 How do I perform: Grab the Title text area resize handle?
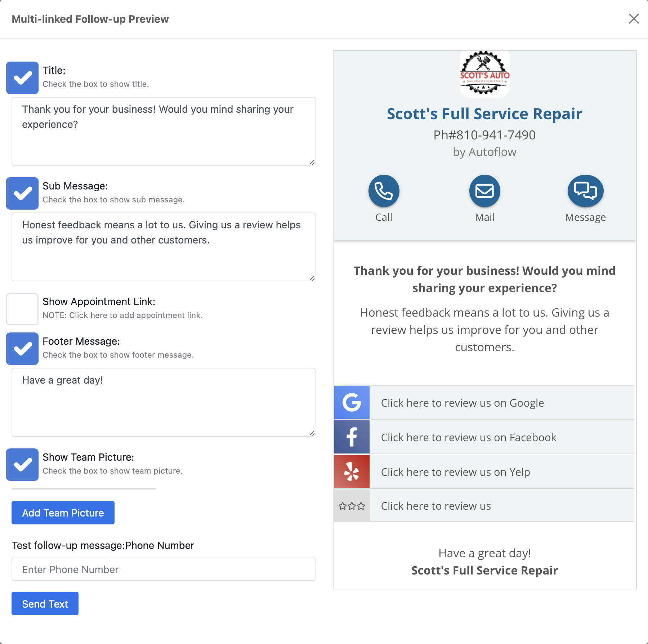coord(312,162)
